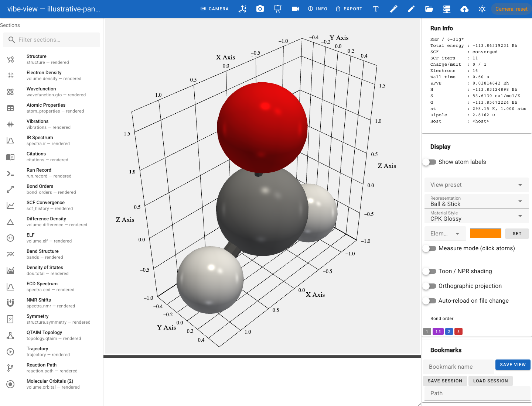Click the screenshot camera icon in toolbar
This screenshot has height=406, width=532.
(260, 9)
